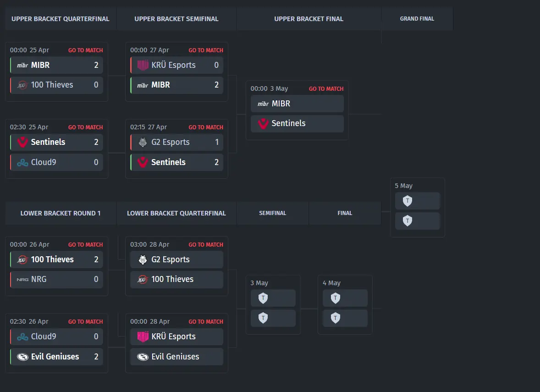Click the 100 Thieves logo in the 25 Apr quarterfinal
540x392 pixels.
(x=22, y=85)
